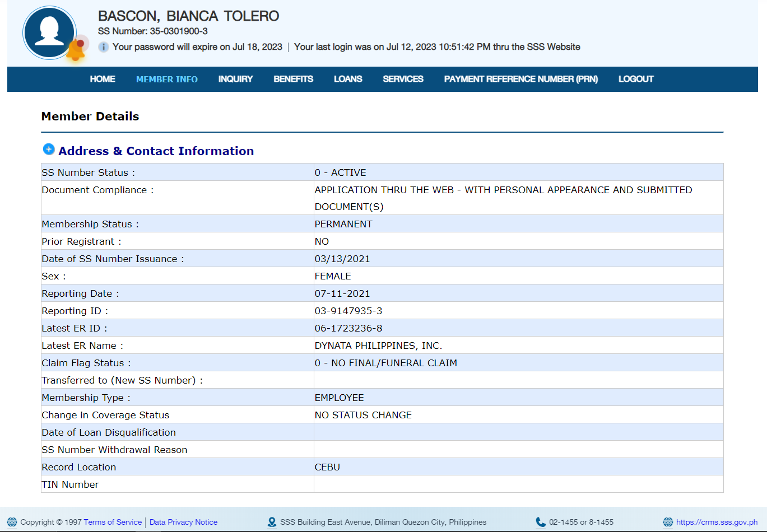Click the location pin icon in footer

coord(272,522)
